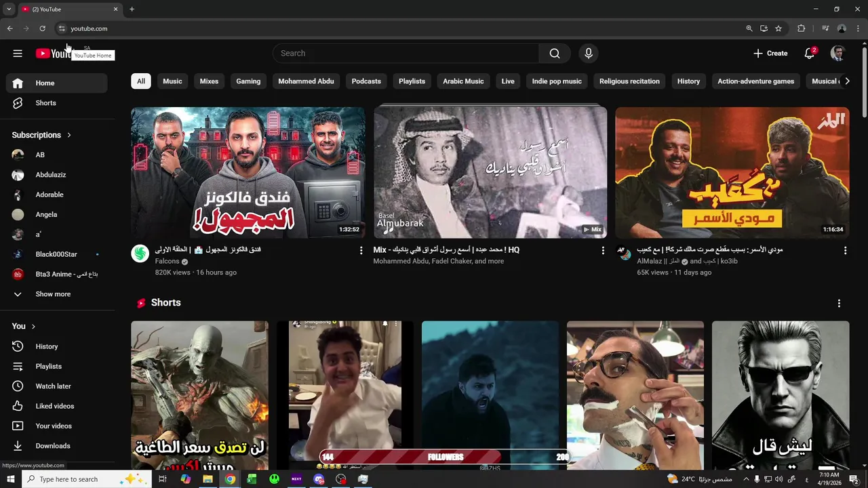Select the Podcasts filter chip

pos(366,81)
